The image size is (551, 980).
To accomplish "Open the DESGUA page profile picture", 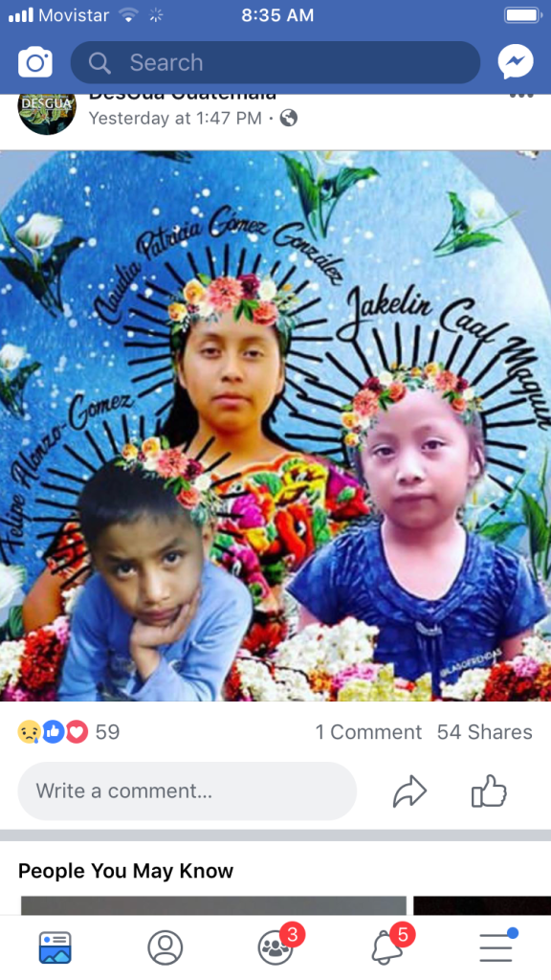I will (47, 109).
